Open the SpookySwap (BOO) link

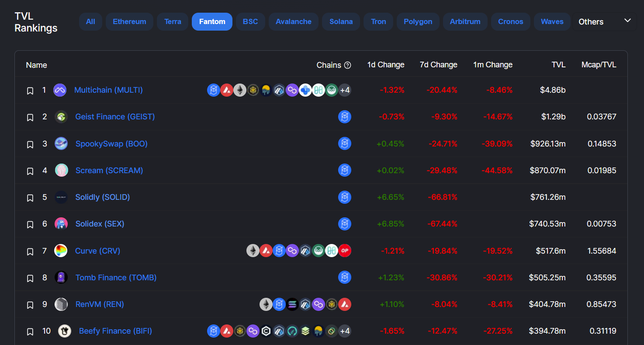tap(111, 143)
